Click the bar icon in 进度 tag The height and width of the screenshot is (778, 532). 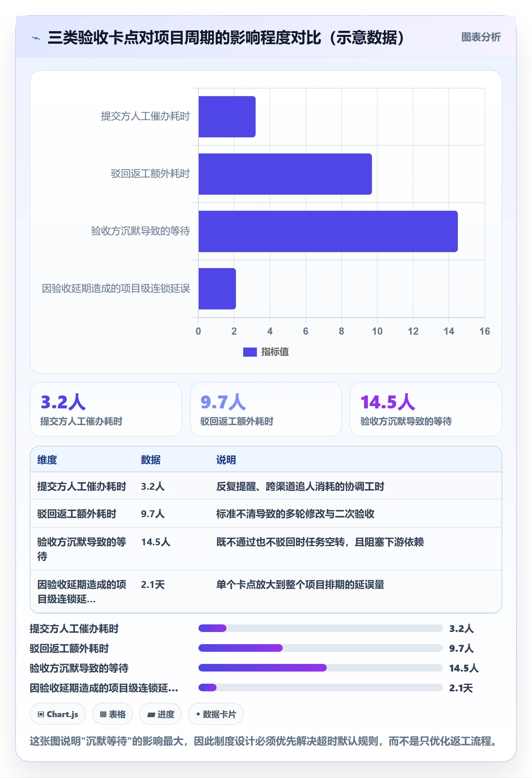pyautogui.click(x=151, y=715)
